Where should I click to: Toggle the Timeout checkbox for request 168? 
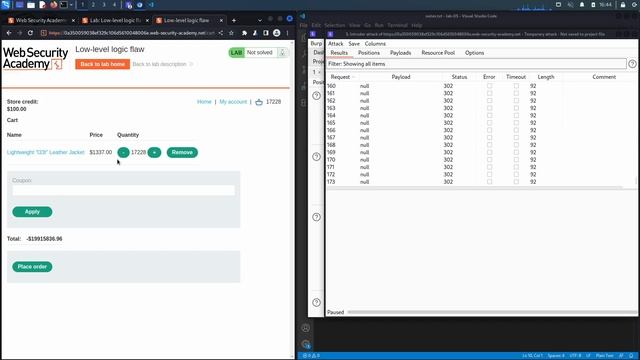tap(516, 145)
